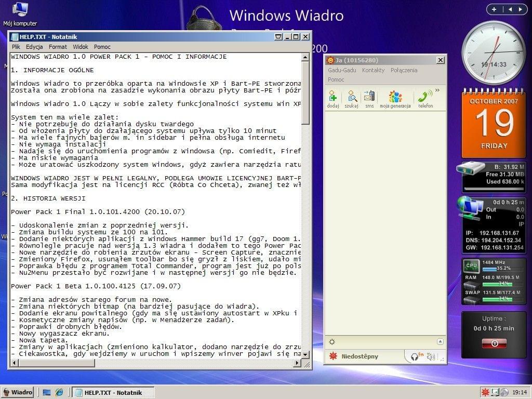Click the taskbar clock showing 19:14
Screen dimensions: 532x399
(x=520, y=392)
